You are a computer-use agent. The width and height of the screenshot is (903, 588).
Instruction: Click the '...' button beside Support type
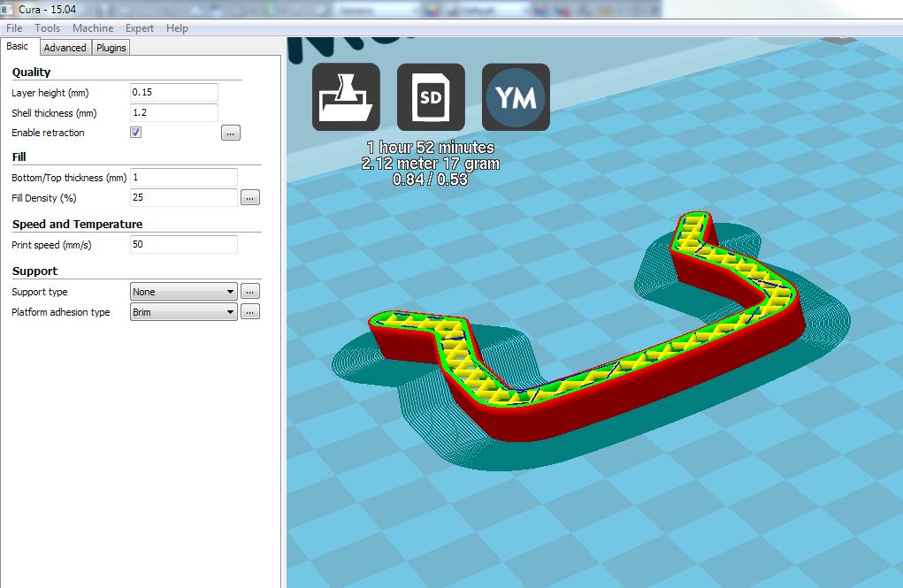pyautogui.click(x=250, y=291)
